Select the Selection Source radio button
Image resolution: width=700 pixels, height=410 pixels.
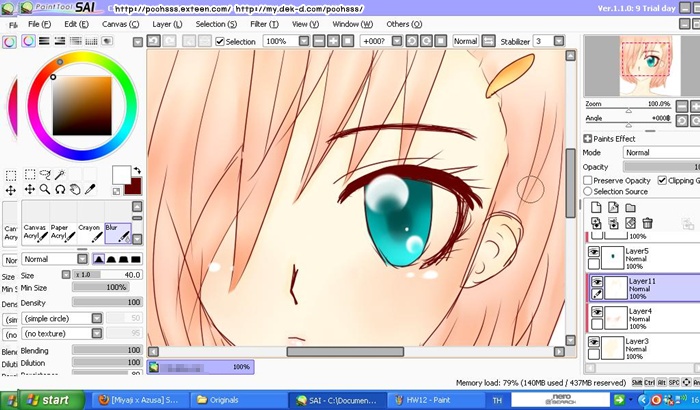click(x=588, y=191)
